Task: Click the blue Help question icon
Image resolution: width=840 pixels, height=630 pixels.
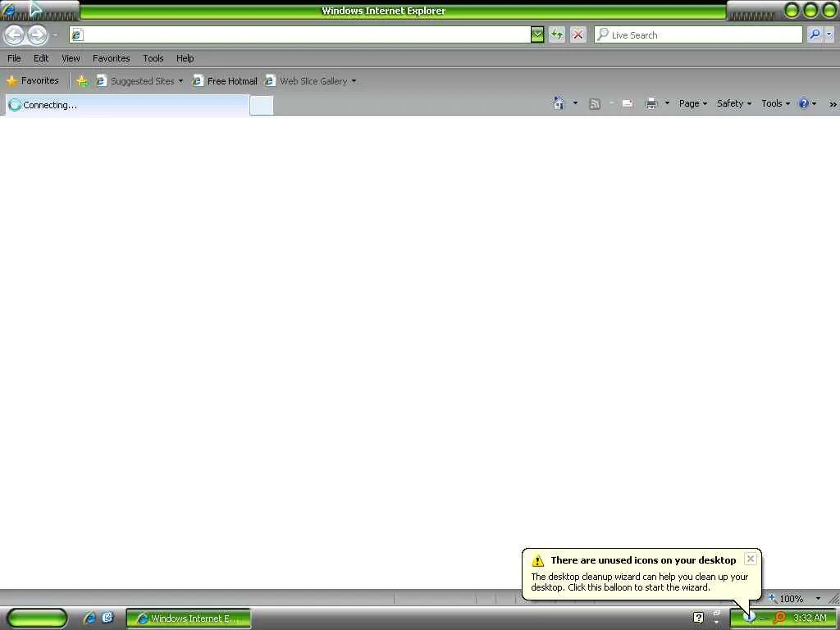Action: (804, 103)
